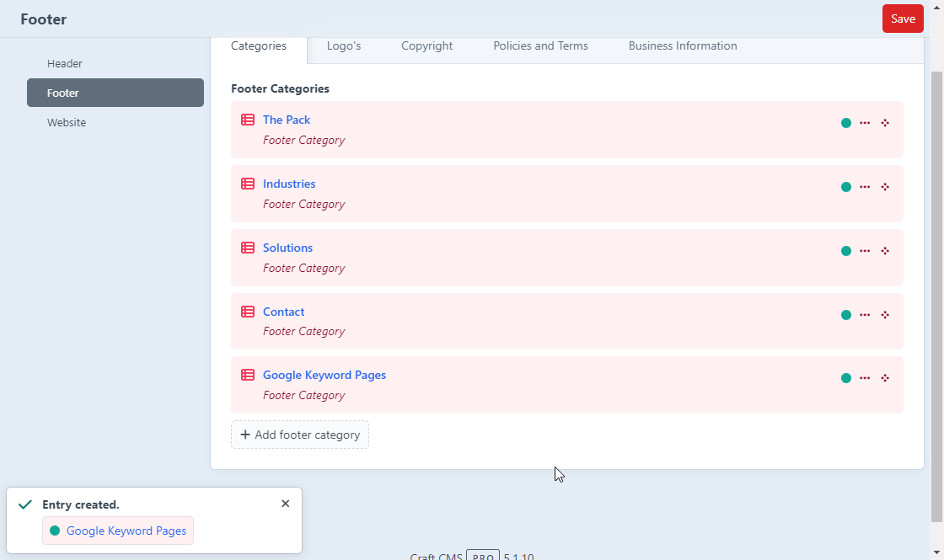Click the enabled status indicator on Industries
This screenshot has height=560, width=944.
tap(846, 187)
